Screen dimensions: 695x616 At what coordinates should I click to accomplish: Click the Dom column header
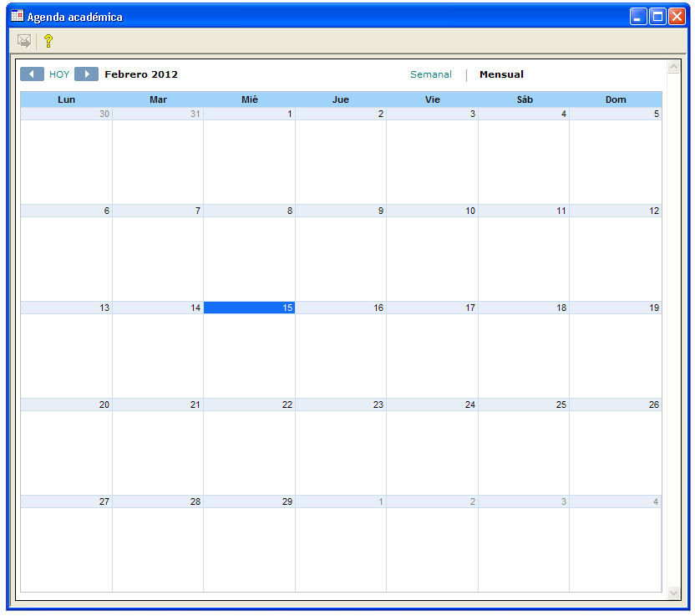616,99
